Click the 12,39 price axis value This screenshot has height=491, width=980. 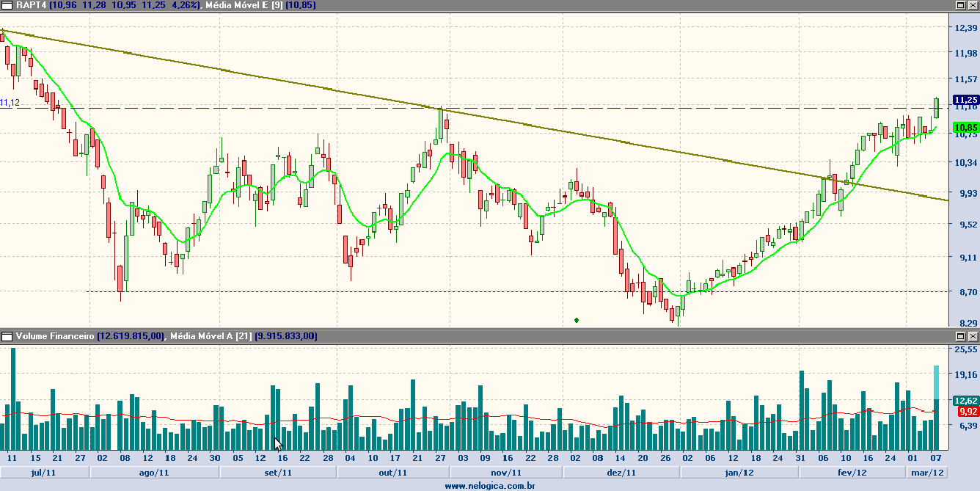click(x=965, y=27)
